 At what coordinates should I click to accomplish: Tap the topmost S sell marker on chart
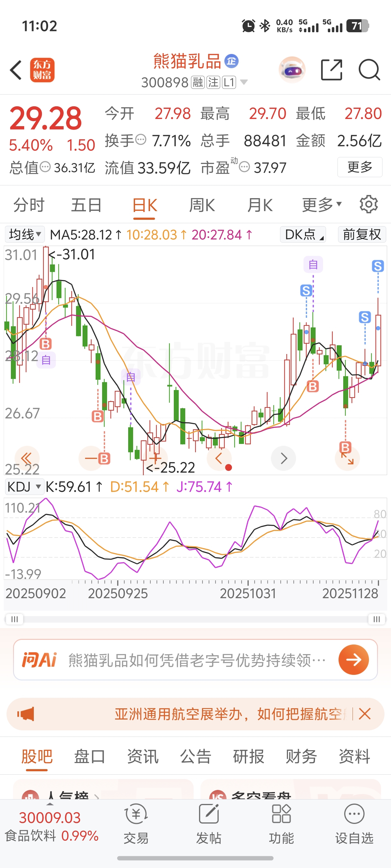point(378,266)
